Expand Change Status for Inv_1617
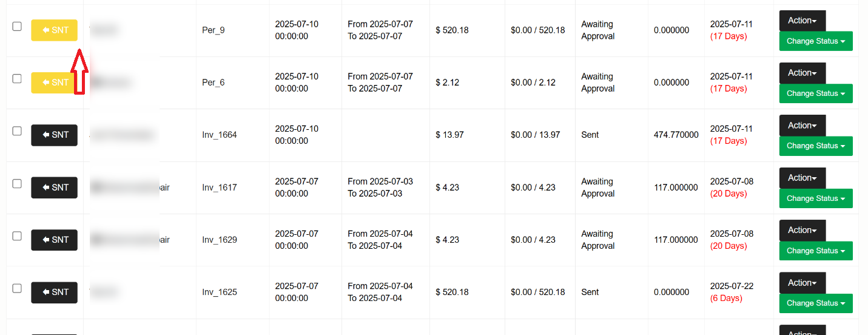 (x=815, y=198)
